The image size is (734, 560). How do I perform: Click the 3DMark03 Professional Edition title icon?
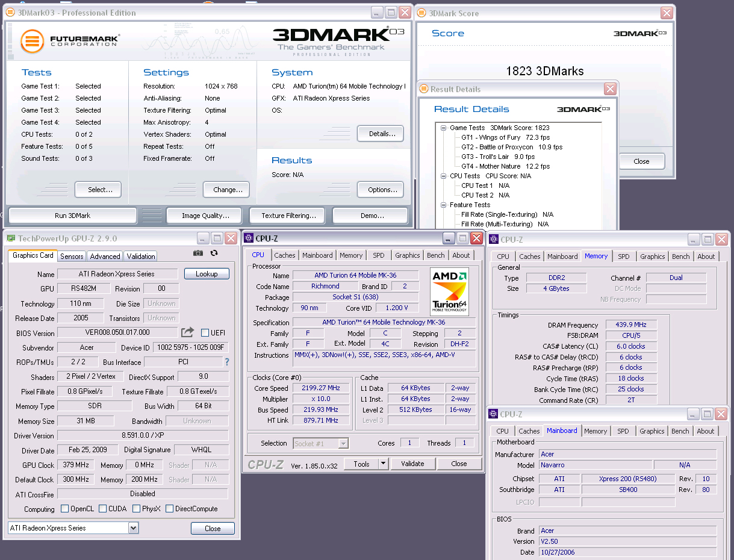pyautogui.click(x=10, y=13)
